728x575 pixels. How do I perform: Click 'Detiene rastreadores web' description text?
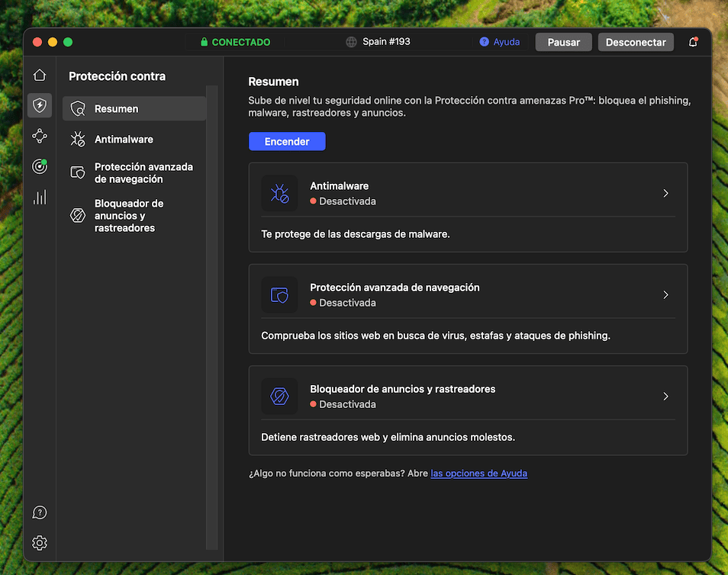point(388,437)
